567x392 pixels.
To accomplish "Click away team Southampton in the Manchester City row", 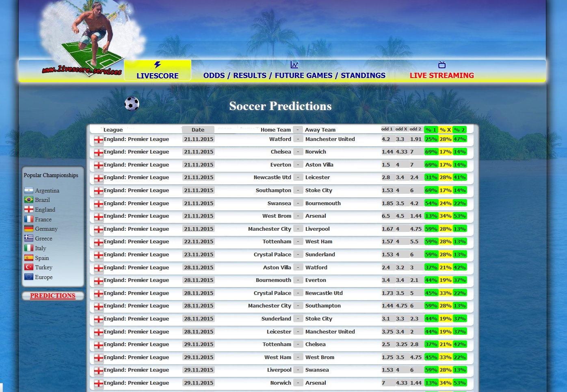I will tap(323, 306).
